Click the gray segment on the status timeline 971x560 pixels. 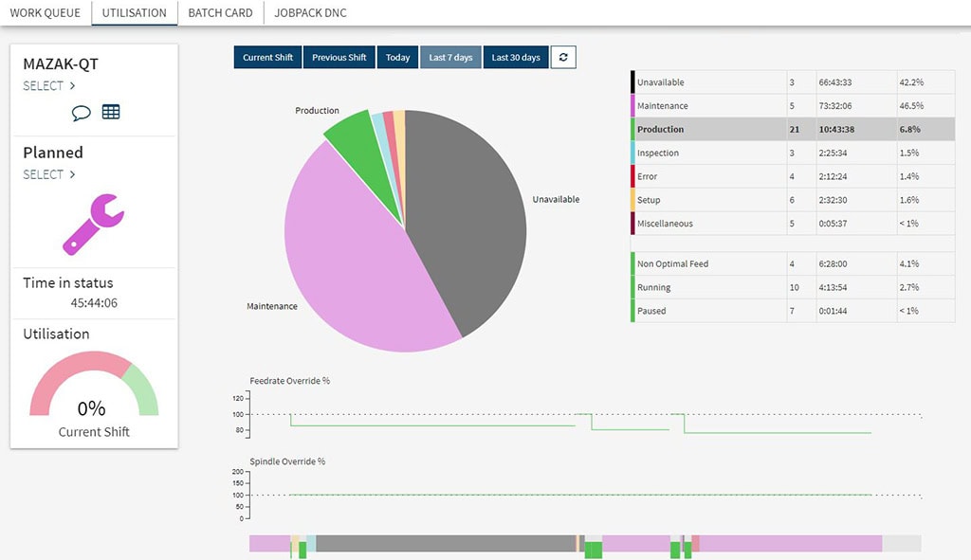coord(446,544)
